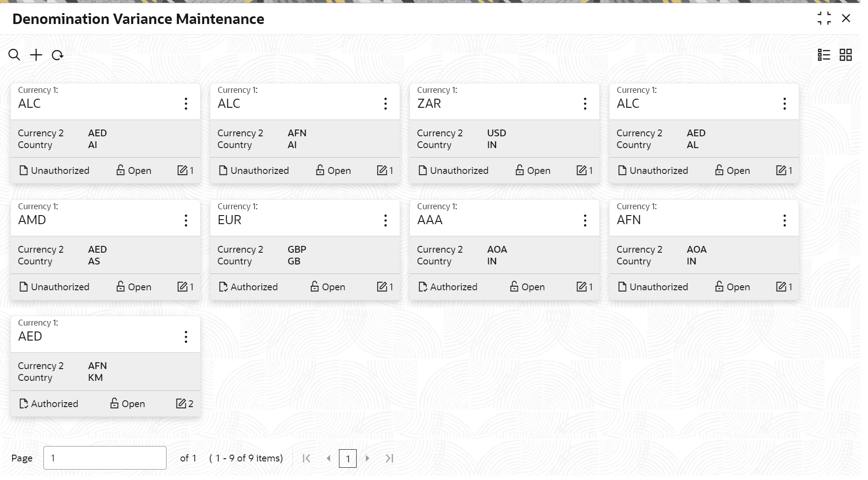Go to the first page
Screen dimensions: 868x480
306,458
